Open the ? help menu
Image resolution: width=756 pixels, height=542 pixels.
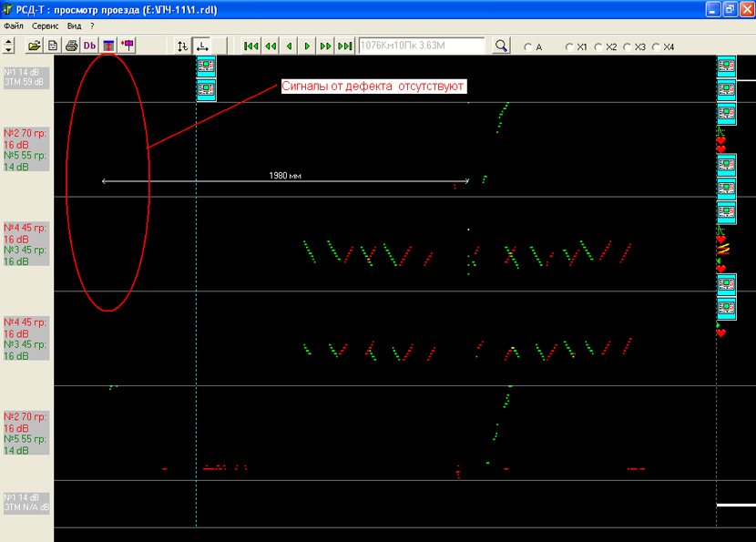pyautogui.click(x=92, y=26)
